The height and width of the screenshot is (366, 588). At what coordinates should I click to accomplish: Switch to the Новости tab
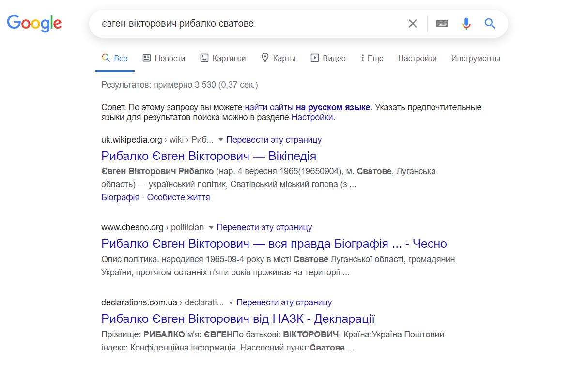tap(164, 58)
